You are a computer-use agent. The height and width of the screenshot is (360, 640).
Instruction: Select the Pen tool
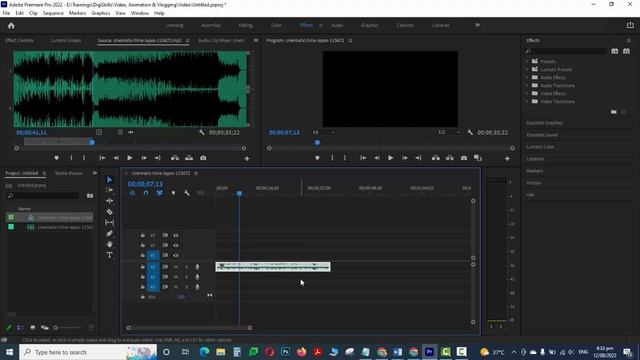point(109,233)
